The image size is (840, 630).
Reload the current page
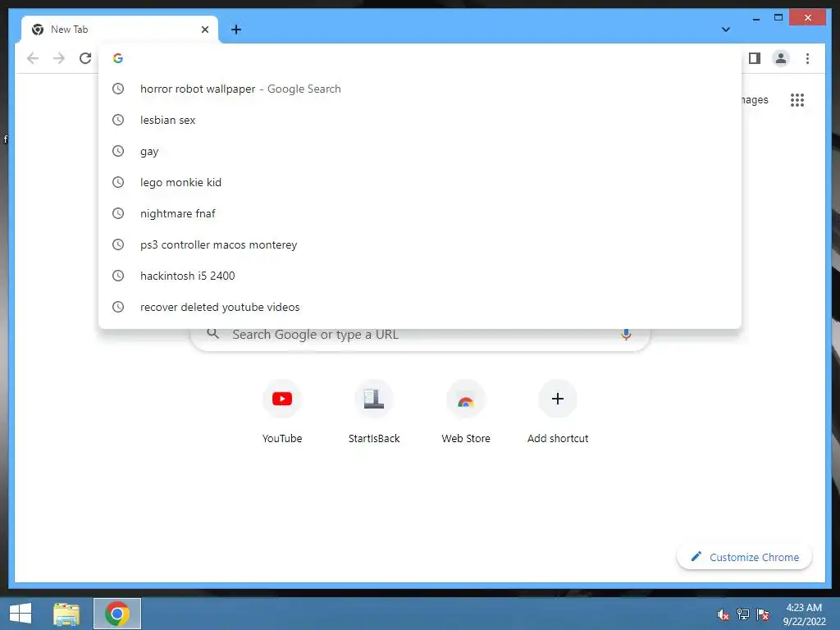point(85,58)
